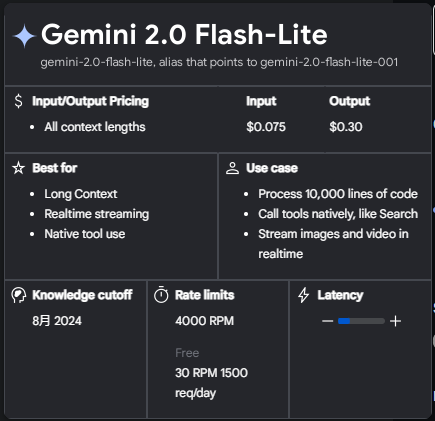This screenshot has height=421, width=435.
Task: Click the dollar sign pricing icon
Action: 19,101
